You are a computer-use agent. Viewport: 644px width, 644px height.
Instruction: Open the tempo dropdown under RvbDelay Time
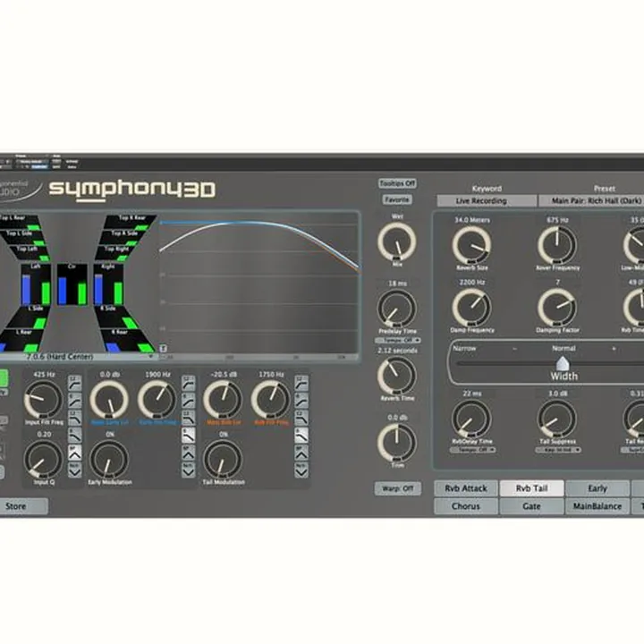coord(472,450)
